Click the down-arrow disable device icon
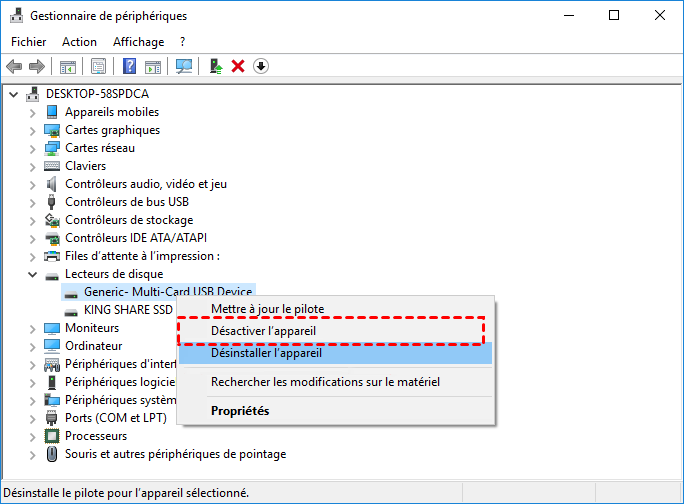This screenshot has width=684, height=504. click(261, 66)
